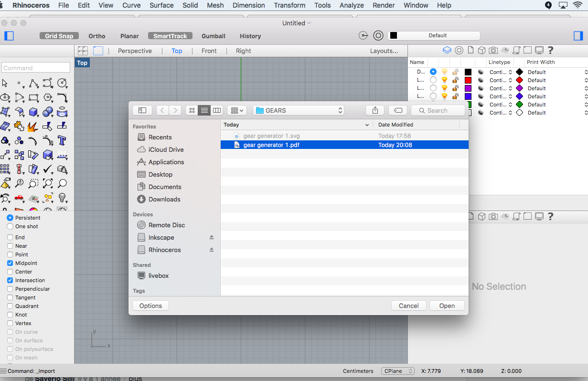Click the Cancel button in file dialog
Viewport: 588px width, 381px height.
pyautogui.click(x=409, y=306)
